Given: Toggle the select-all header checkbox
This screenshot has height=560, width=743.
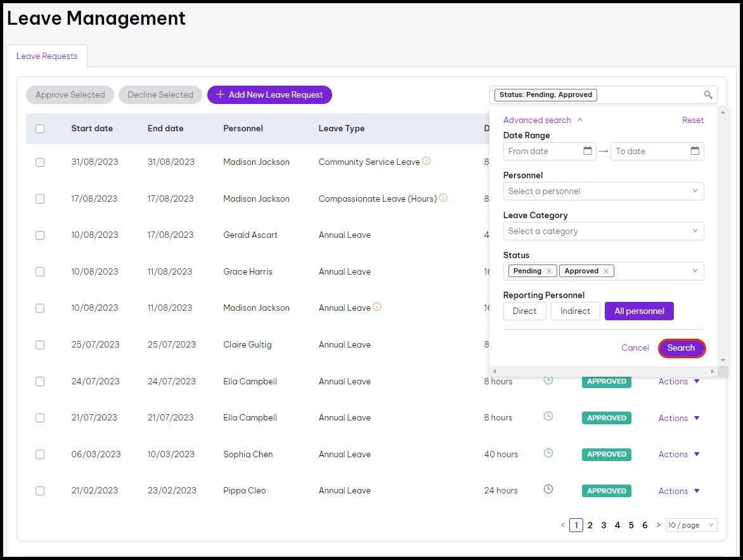Looking at the screenshot, I should pyautogui.click(x=40, y=129).
